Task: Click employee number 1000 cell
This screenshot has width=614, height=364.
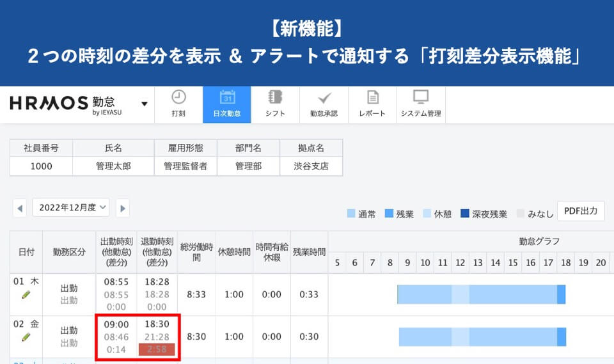Action: [41, 166]
